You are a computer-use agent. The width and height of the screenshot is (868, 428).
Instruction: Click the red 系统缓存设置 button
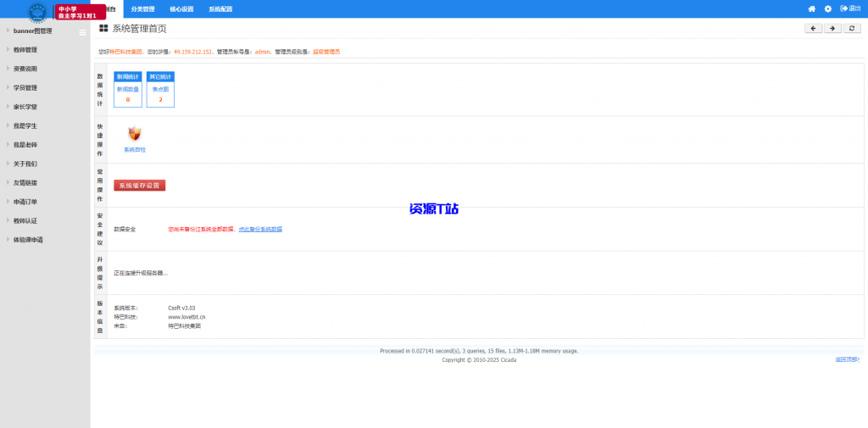pos(140,185)
